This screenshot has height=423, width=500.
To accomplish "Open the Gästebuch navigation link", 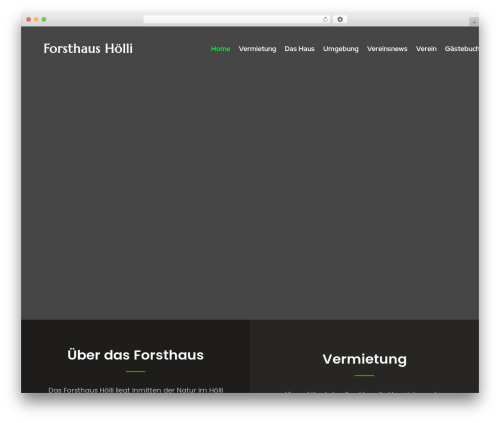I will click(462, 49).
